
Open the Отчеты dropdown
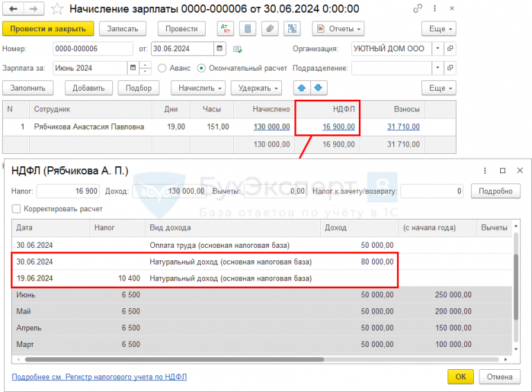click(338, 29)
